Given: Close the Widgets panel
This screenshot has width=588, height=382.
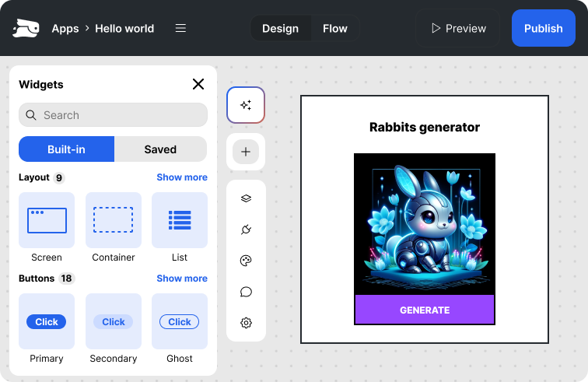Looking at the screenshot, I should 198,84.
